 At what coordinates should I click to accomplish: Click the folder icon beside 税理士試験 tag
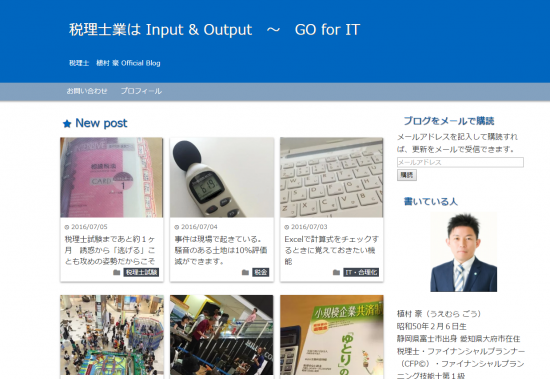[x=117, y=272]
